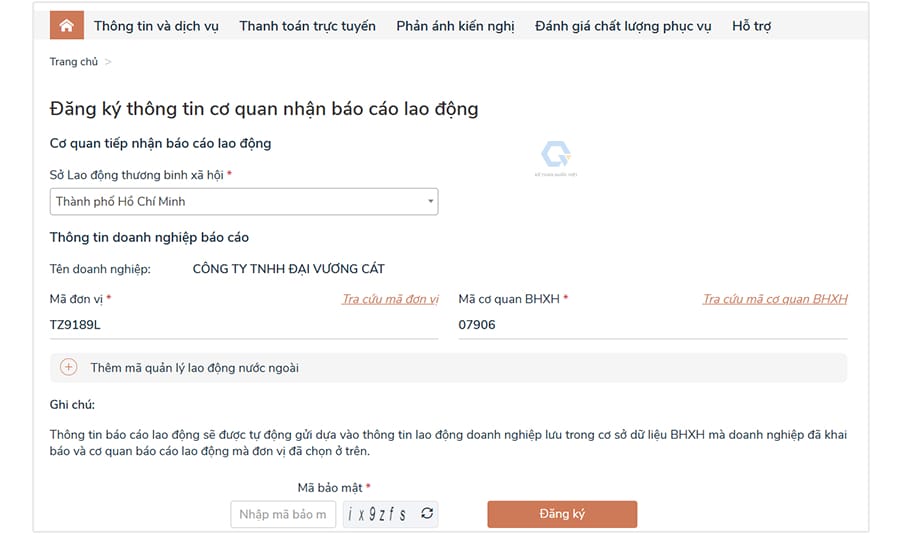The image size is (900, 535).
Task: Expand Thêm mã quản lý lao động nước ngoài
Action: (448, 368)
